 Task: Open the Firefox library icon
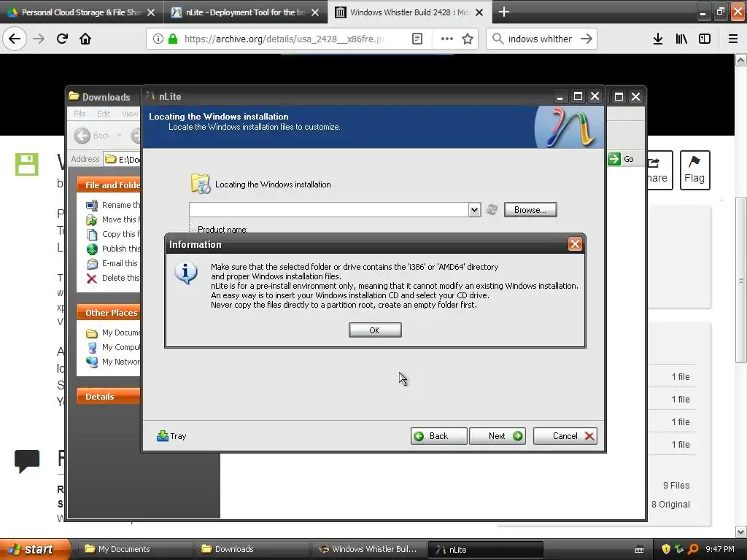tap(681, 39)
